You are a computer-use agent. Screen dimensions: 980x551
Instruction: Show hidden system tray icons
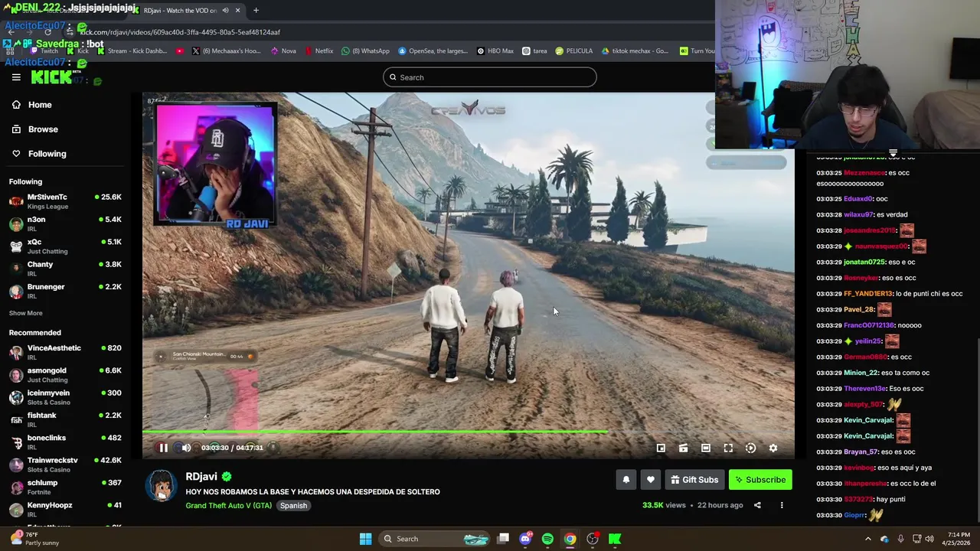click(x=868, y=539)
